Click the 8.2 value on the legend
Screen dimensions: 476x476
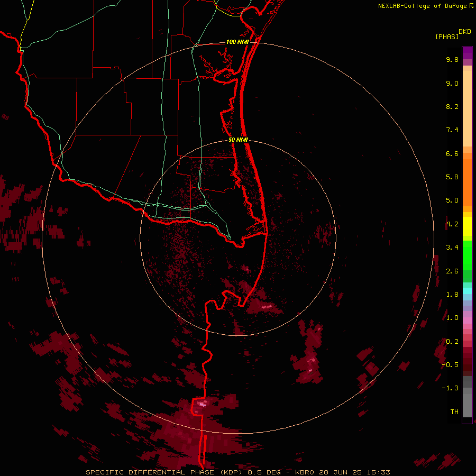(x=452, y=106)
